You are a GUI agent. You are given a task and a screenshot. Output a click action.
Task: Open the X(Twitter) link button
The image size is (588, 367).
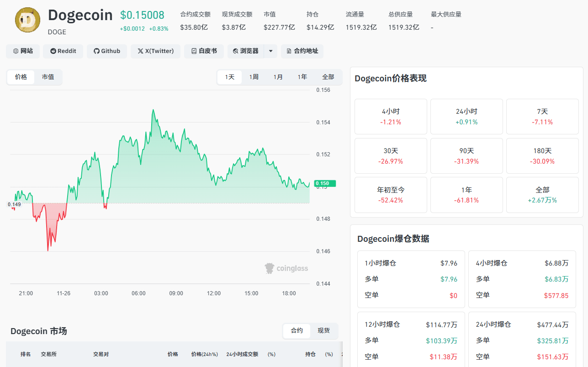coord(156,51)
